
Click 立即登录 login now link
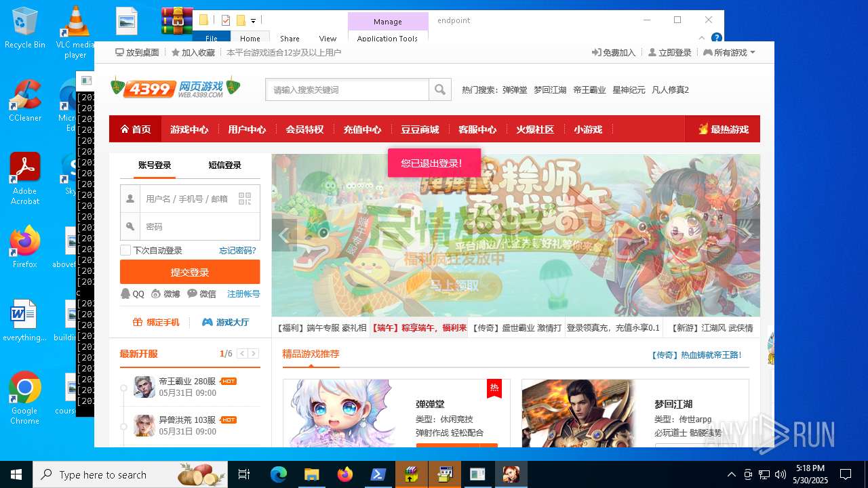point(670,52)
